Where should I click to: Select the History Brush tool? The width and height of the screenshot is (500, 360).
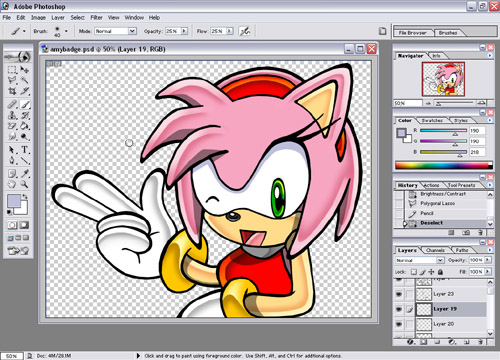(x=24, y=115)
